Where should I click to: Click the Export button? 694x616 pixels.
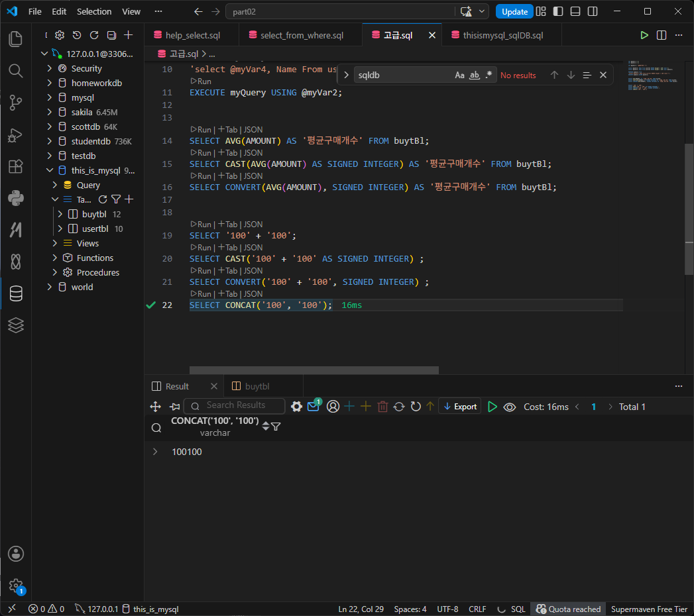[x=460, y=407]
